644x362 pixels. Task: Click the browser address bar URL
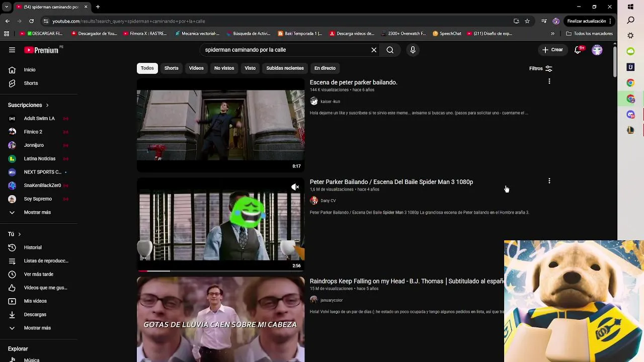[129, 21]
